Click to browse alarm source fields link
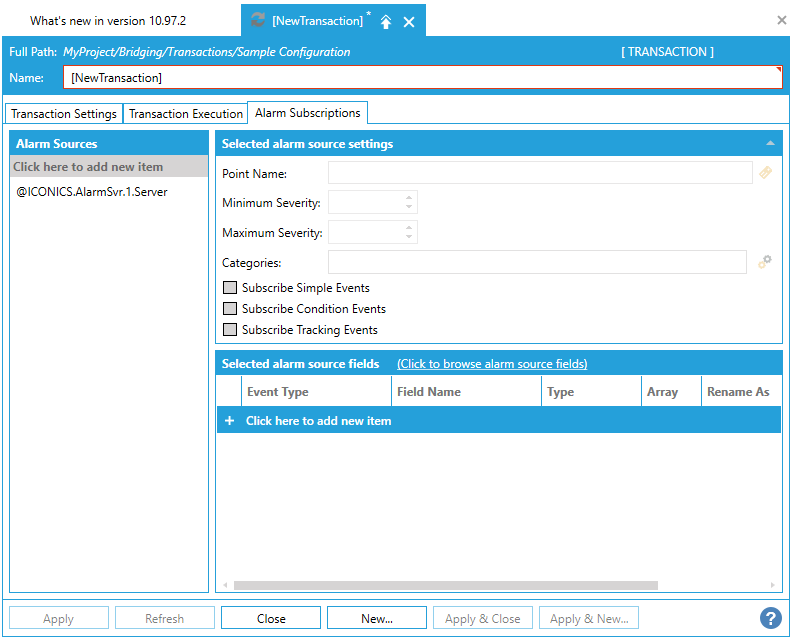Image resolution: width=790 pixels, height=638 pixels. tap(492, 364)
